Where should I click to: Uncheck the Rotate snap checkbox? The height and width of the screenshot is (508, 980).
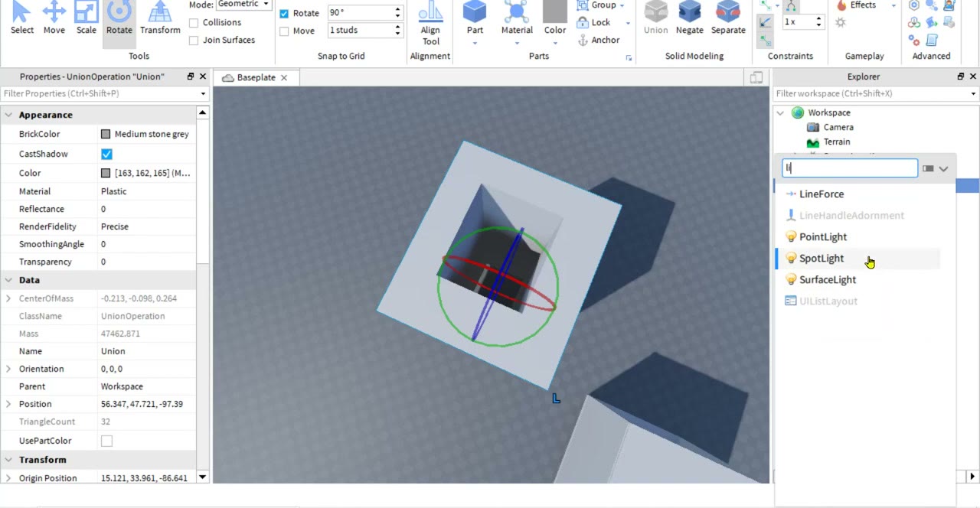coord(284,14)
